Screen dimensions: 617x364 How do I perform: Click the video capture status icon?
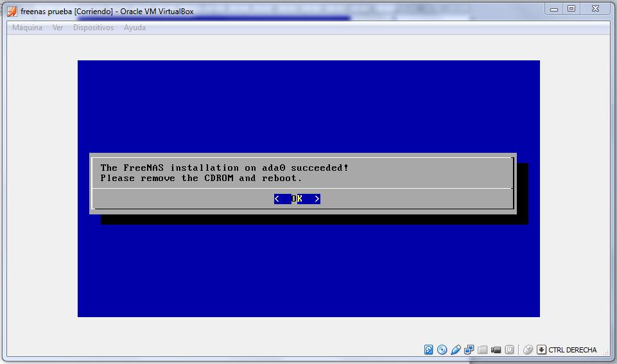pos(496,350)
